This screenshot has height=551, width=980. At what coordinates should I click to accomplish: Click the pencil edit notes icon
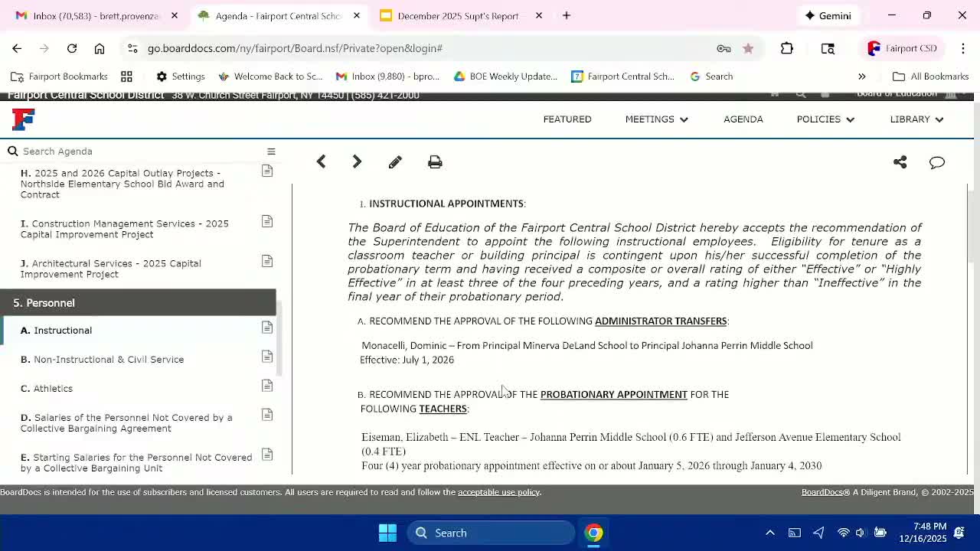(395, 162)
